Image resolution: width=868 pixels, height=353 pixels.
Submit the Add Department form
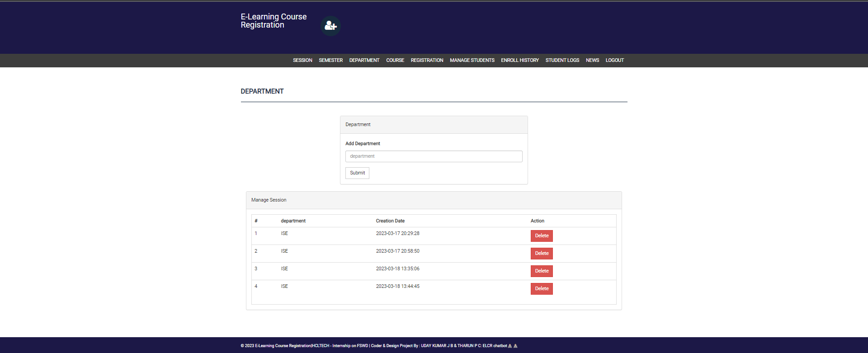tap(357, 173)
